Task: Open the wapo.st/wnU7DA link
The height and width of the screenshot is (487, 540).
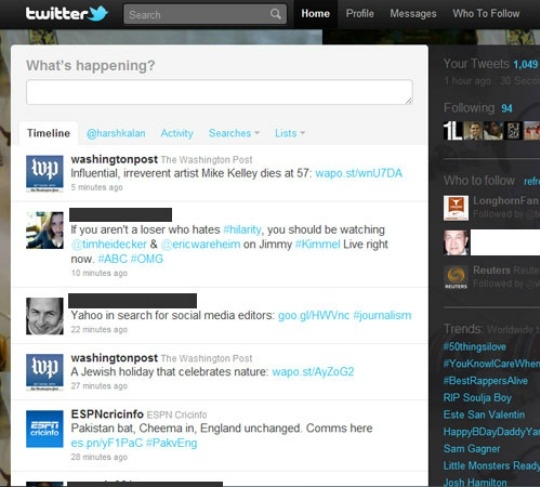Action: (x=359, y=173)
